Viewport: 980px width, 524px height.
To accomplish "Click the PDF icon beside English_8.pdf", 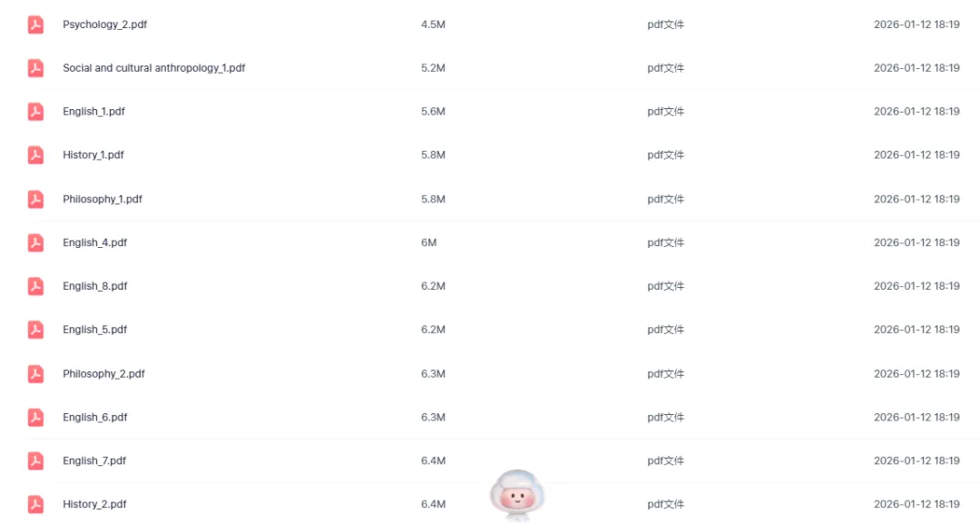I will click(35, 286).
